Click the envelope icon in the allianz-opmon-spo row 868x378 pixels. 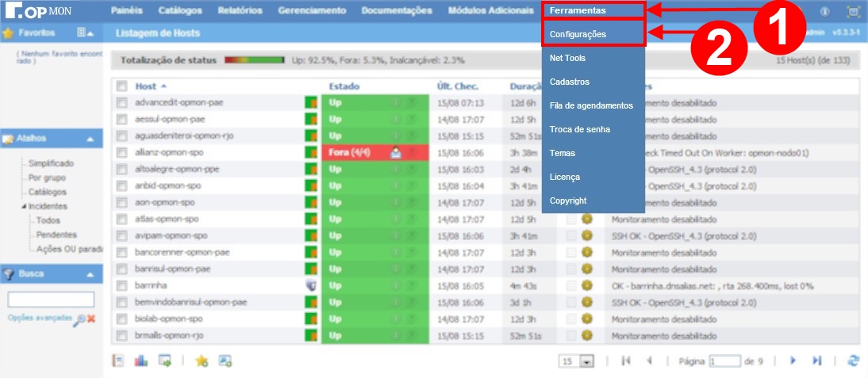click(x=396, y=153)
